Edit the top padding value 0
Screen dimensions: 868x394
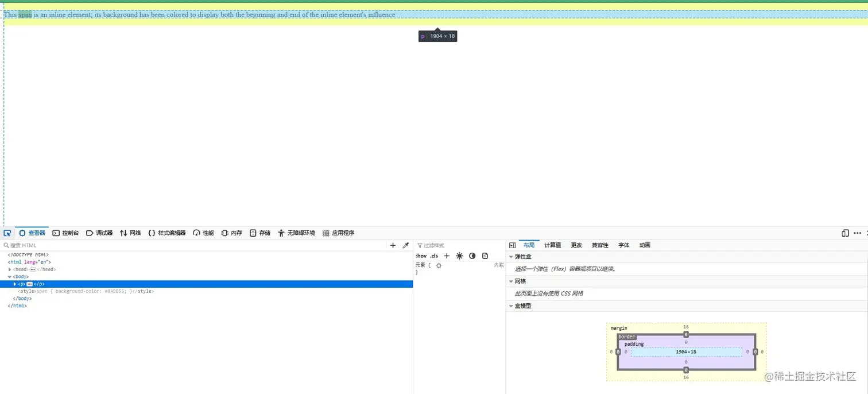coord(686,342)
